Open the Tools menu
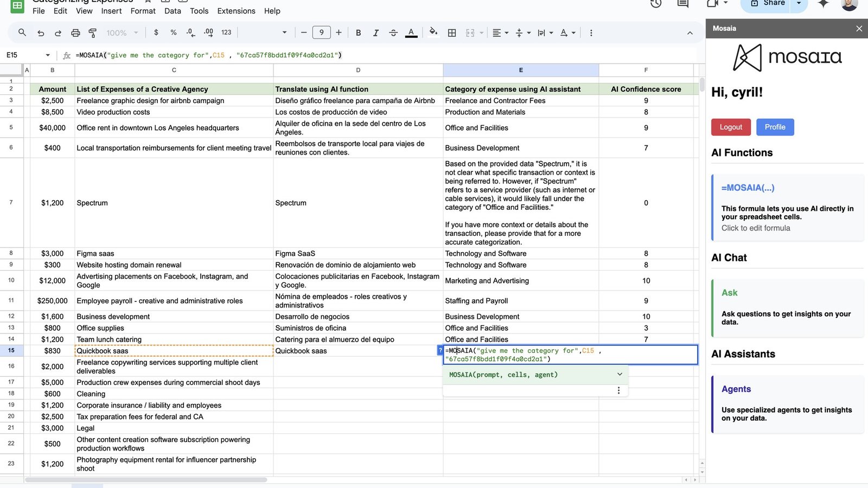 [x=199, y=11]
